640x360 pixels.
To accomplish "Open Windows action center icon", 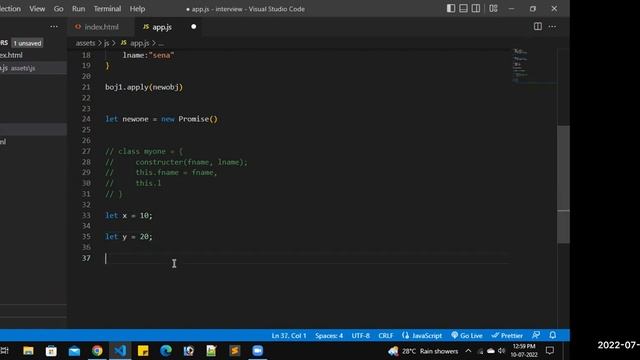I will coord(550,351).
